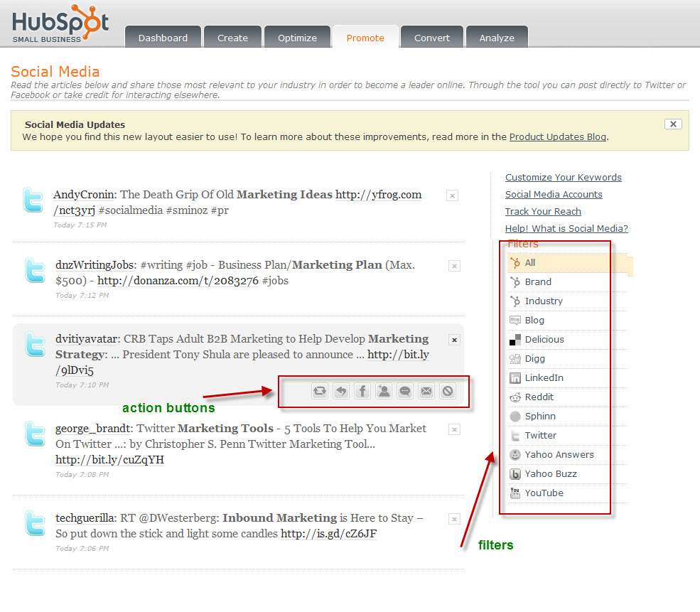Screen dimensions: 700x612
Task: Click the Twitter filter icon in sidebar
Action: (x=515, y=436)
